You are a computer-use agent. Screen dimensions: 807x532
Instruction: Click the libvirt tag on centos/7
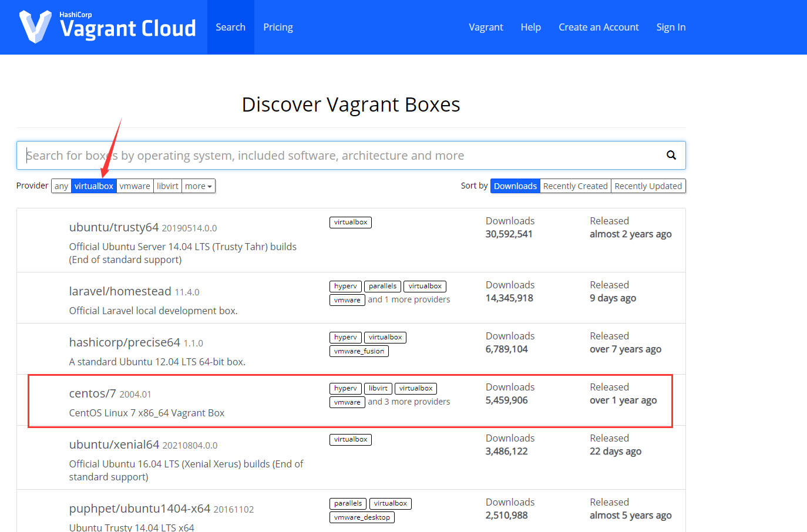(x=378, y=388)
